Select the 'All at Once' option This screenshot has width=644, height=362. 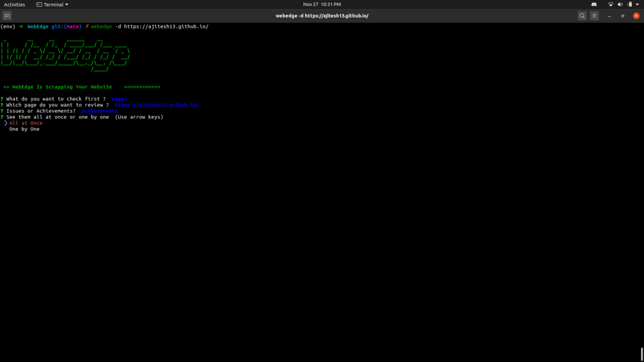pos(26,123)
